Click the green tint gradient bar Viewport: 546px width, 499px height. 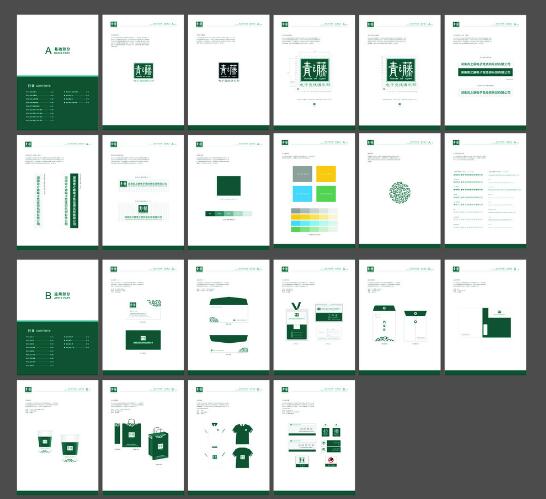pos(228,213)
